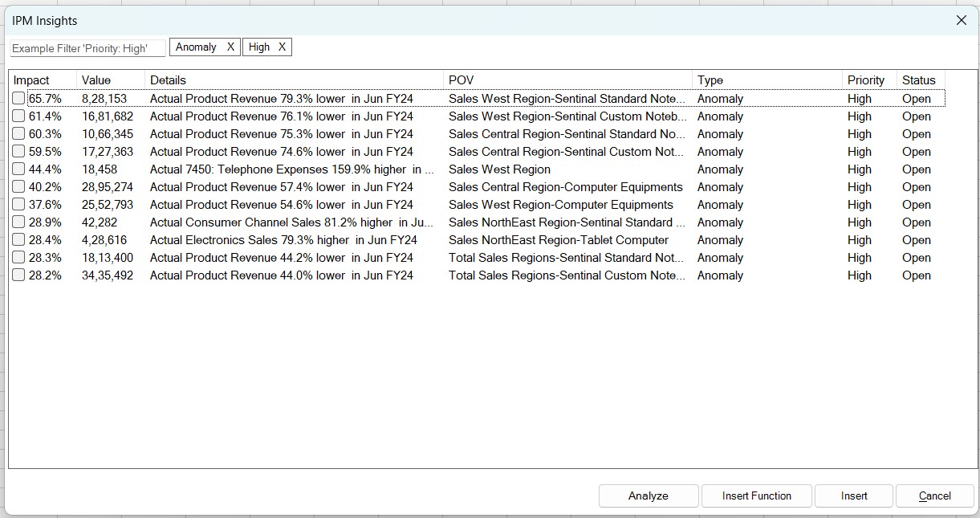
Task: Click details 'Product Revenue 76.1% lower'
Action: coord(282,116)
